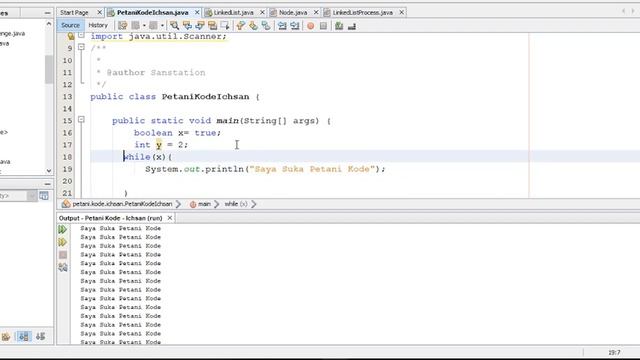This screenshot has height=360, width=640.
Task: Switch to the Start Page tab
Action: 74,13
